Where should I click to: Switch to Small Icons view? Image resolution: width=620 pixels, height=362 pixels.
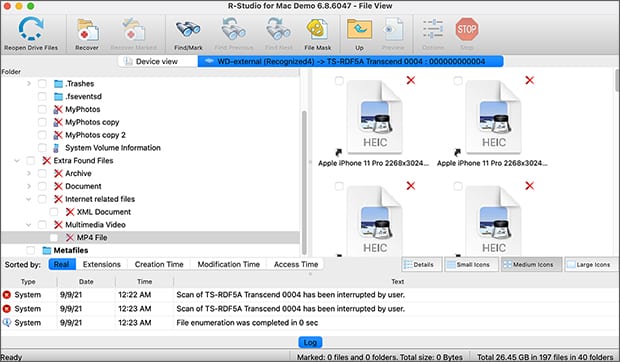473,265
